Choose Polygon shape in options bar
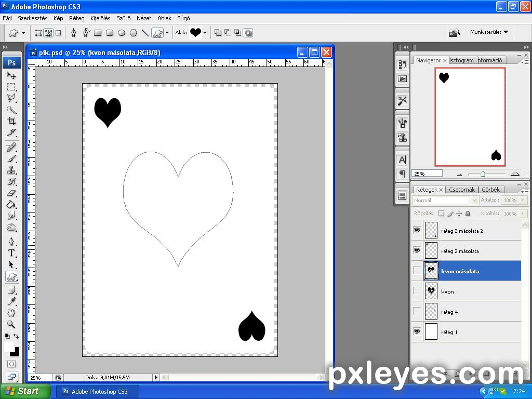 point(134,33)
